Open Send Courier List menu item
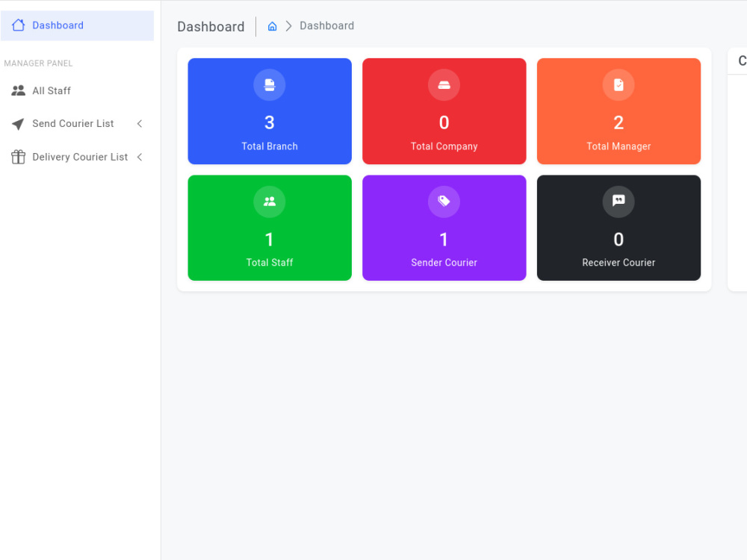Viewport: 747px width, 560px height. pyautogui.click(x=77, y=124)
